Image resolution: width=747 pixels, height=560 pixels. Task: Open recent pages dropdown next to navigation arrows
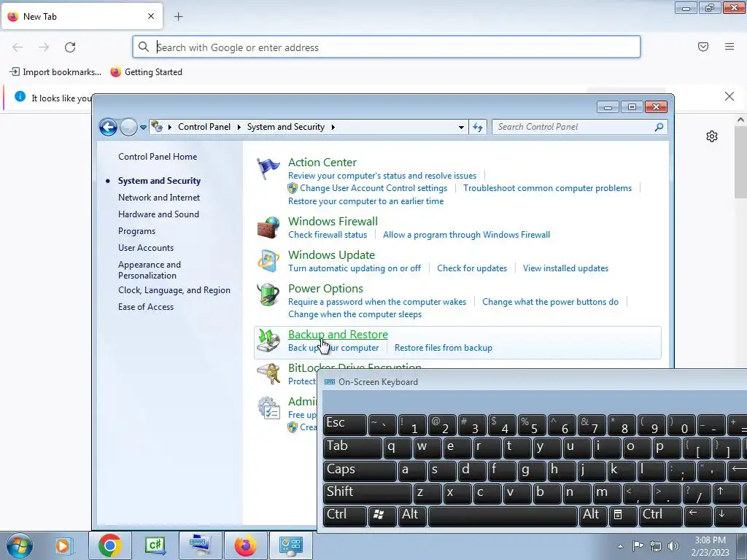pos(143,128)
